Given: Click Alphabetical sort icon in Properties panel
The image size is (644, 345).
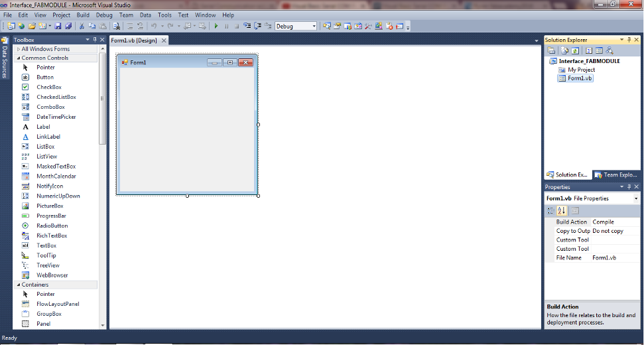Looking at the screenshot, I should [x=562, y=211].
